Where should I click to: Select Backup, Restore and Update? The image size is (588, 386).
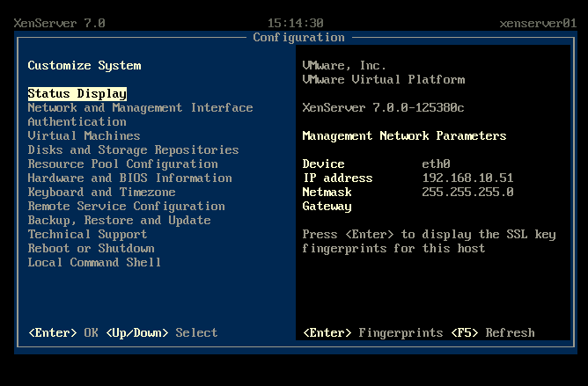pos(119,221)
